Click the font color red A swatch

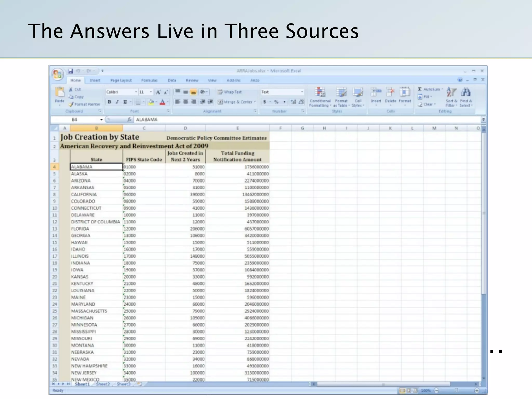[162, 102]
